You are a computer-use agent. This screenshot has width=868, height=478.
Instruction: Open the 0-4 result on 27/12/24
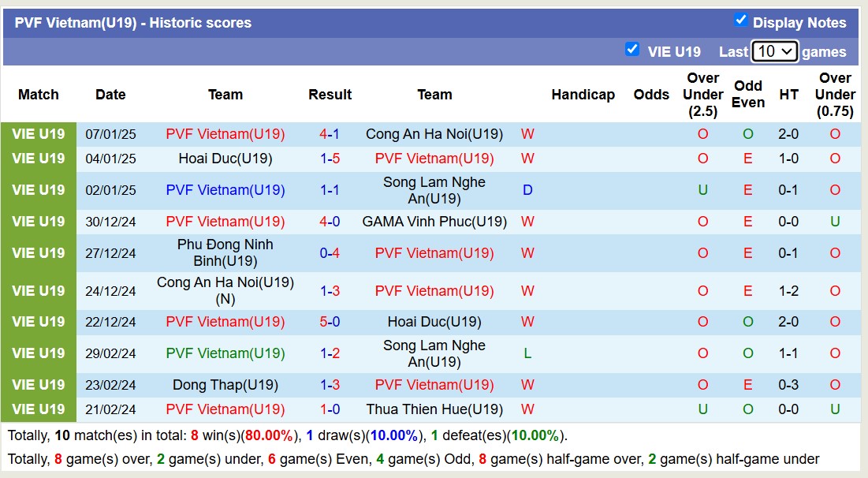click(330, 253)
